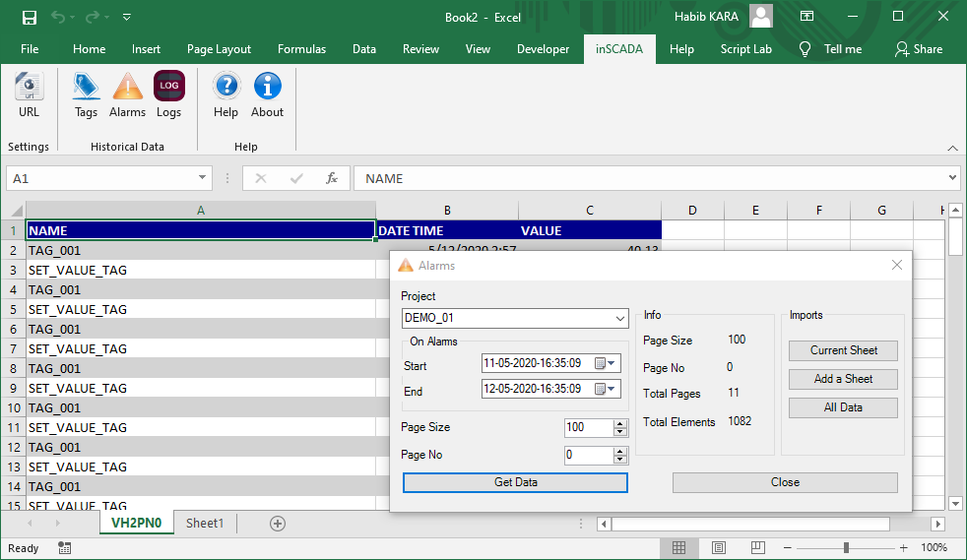Click the Close button in Alarms dialog
Screen dimensions: 967x560
click(785, 482)
